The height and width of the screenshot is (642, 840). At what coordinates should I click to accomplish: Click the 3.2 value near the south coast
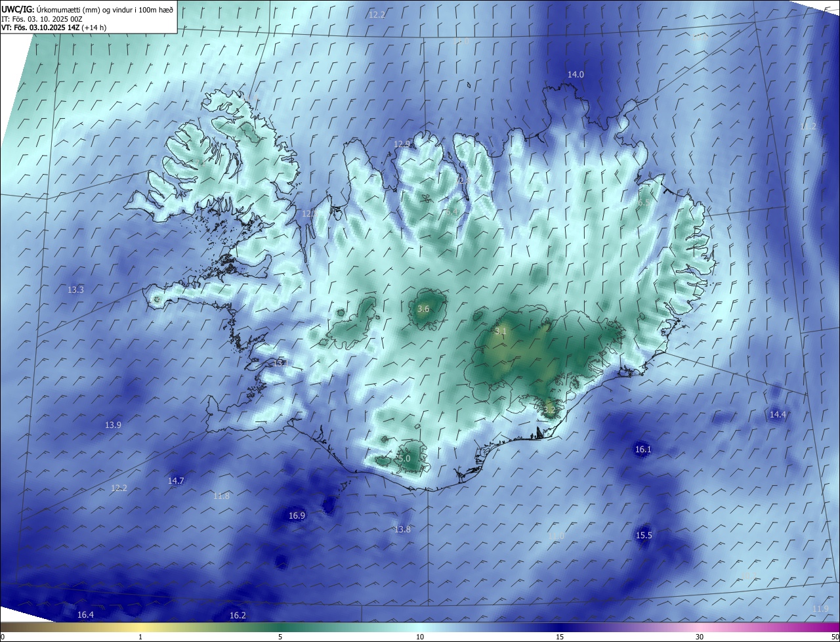549,410
